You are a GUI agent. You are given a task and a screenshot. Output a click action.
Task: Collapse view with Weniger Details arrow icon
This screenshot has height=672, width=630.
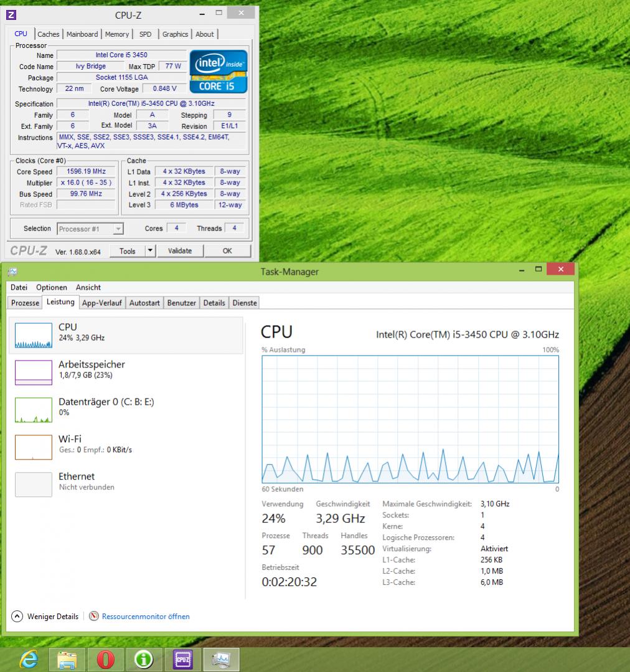click(17, 617)
